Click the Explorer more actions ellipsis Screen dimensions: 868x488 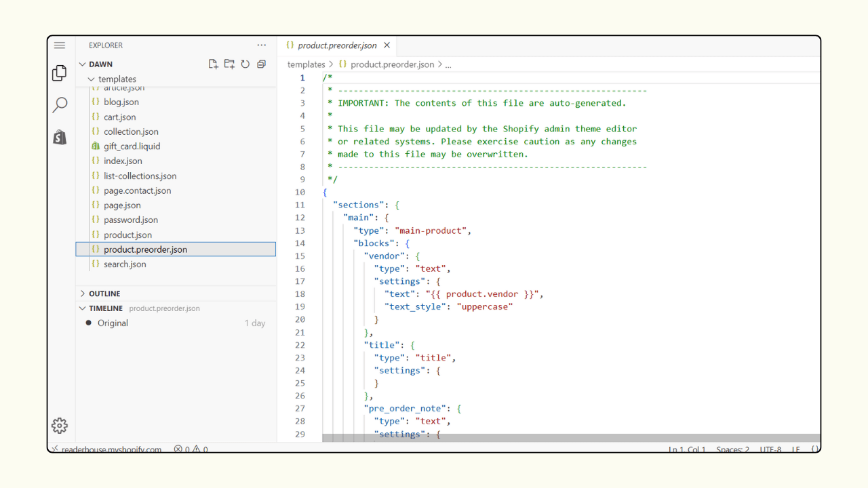pyautogui.click(x=262, y=45)
